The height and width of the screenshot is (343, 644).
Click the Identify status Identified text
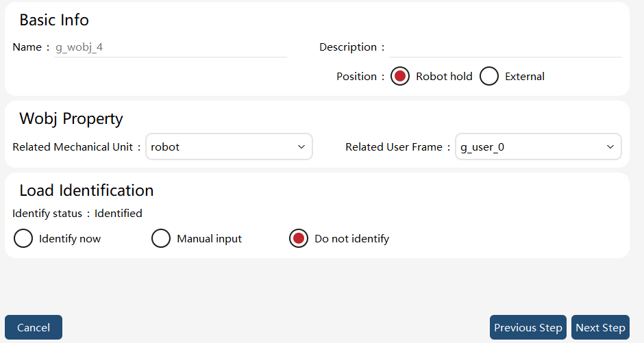pyautogui.click(x=77, y=214)
